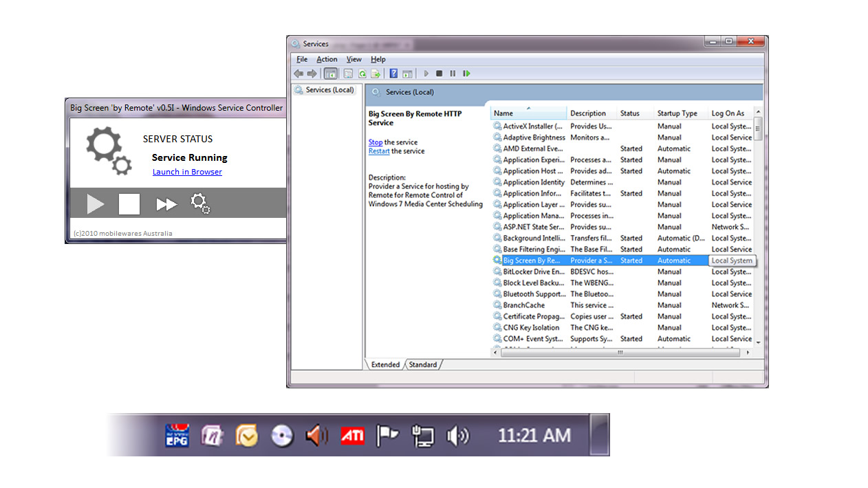Screen dimensions: 868x488
Task: Open the EPG tray icon
Action: click(x=177, y=436)
